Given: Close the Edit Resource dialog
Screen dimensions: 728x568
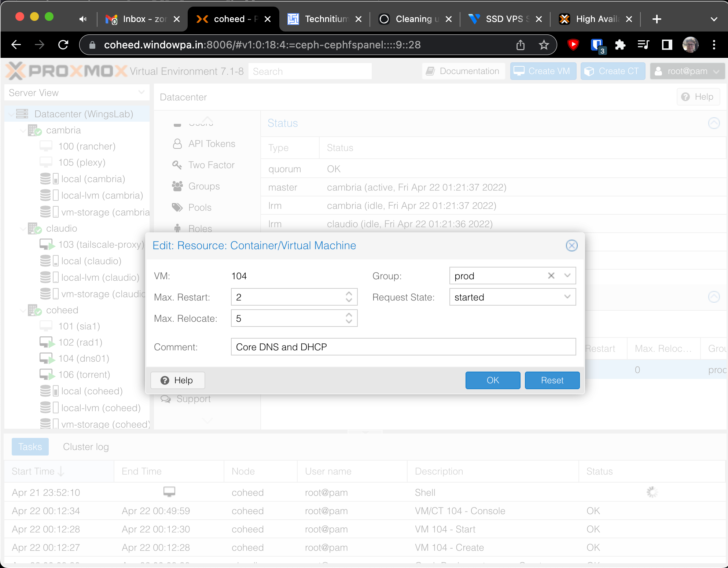Looking at the screenshot, I should point(571,246).
